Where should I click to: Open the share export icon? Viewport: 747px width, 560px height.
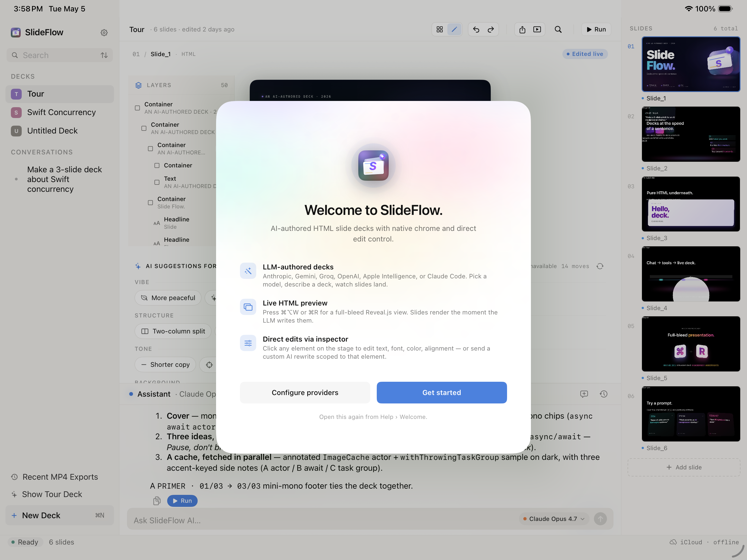(x=522, y=29)
